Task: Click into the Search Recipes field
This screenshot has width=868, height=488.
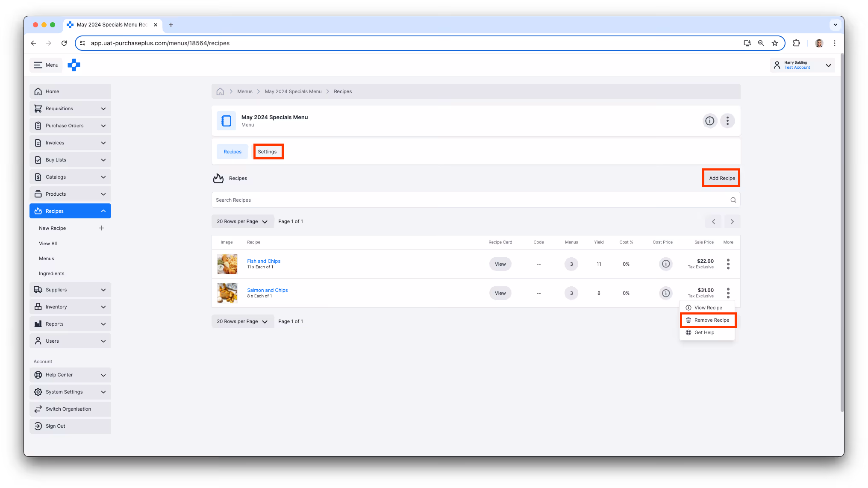Action: pos(476,200)
